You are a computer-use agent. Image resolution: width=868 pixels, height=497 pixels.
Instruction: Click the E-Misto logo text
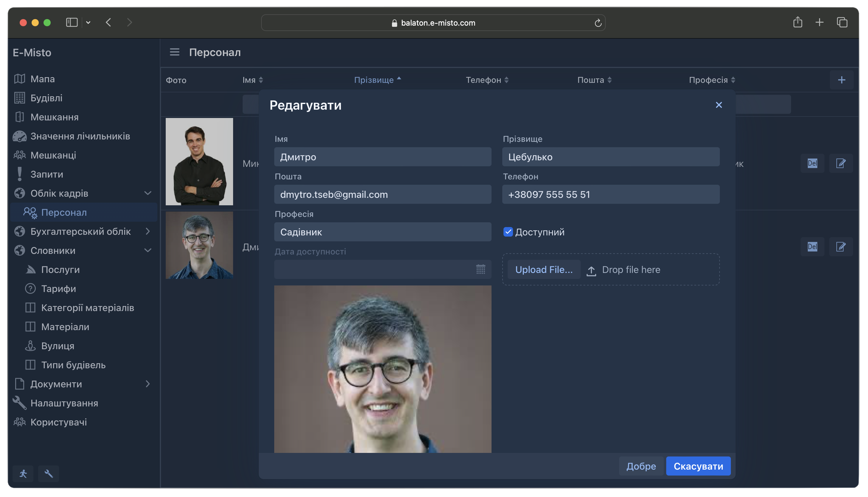(x=32, y=52)
